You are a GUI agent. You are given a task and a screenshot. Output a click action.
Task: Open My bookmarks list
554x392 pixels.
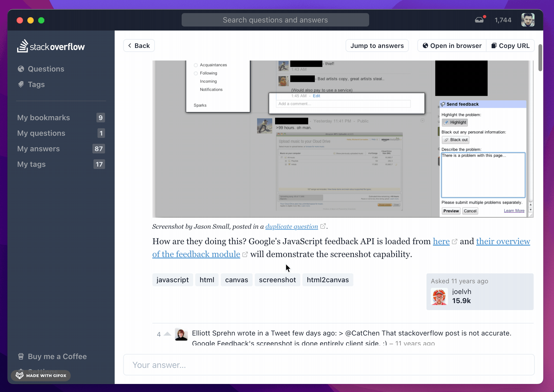pyautogui.click(x=43, y=118)
